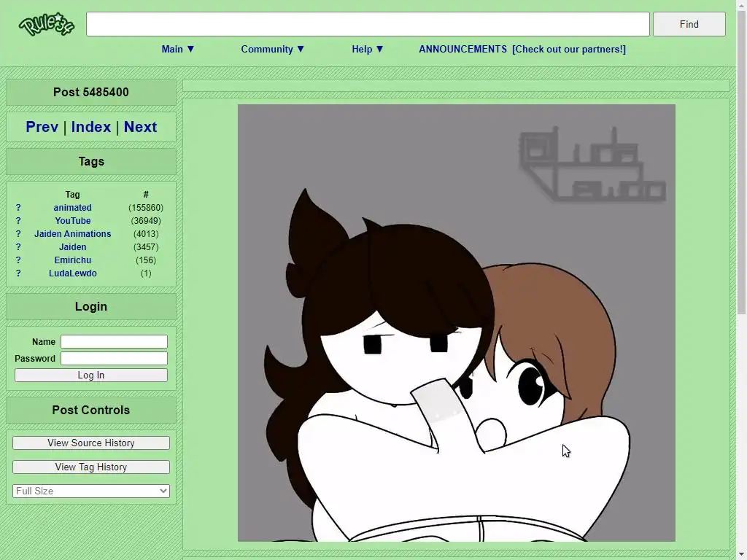Image resolution: width=747 pixels, height=560 pixels.
Task: Click the '(156)' tag count
Action: [146, 260]
